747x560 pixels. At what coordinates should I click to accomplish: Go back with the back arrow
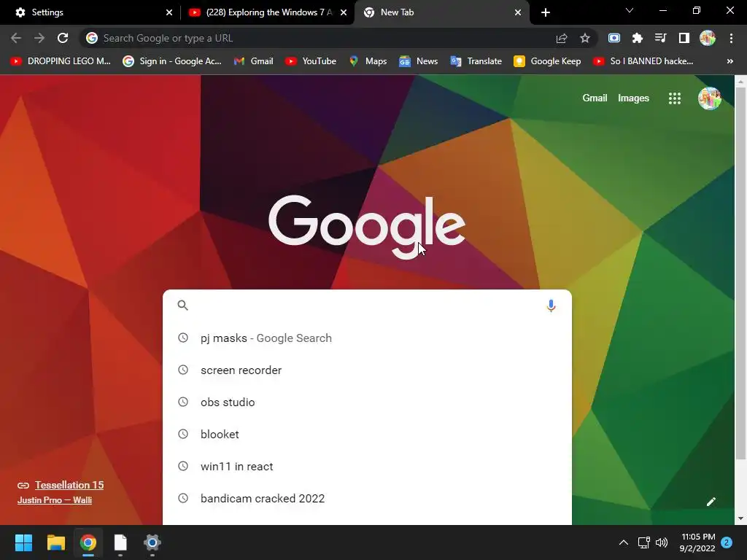click(x=16, y=38)
